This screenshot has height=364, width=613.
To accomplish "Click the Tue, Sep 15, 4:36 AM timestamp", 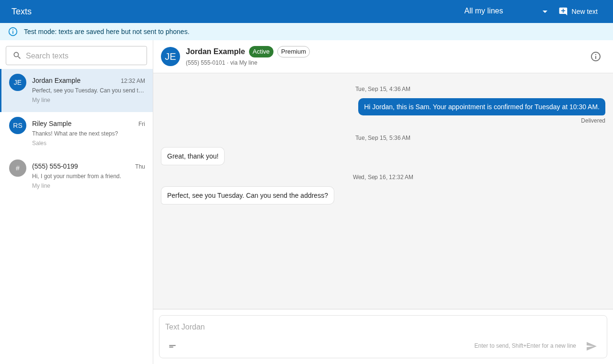I will 383,89.
